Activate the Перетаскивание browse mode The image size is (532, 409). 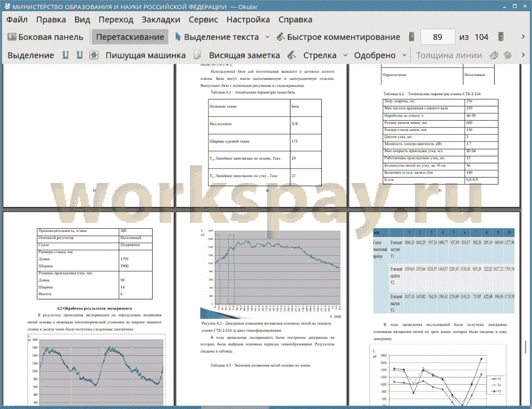[130, 37]
